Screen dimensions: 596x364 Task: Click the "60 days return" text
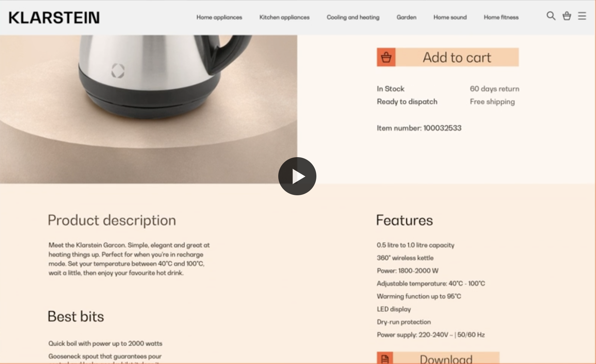tap(495, 89)
